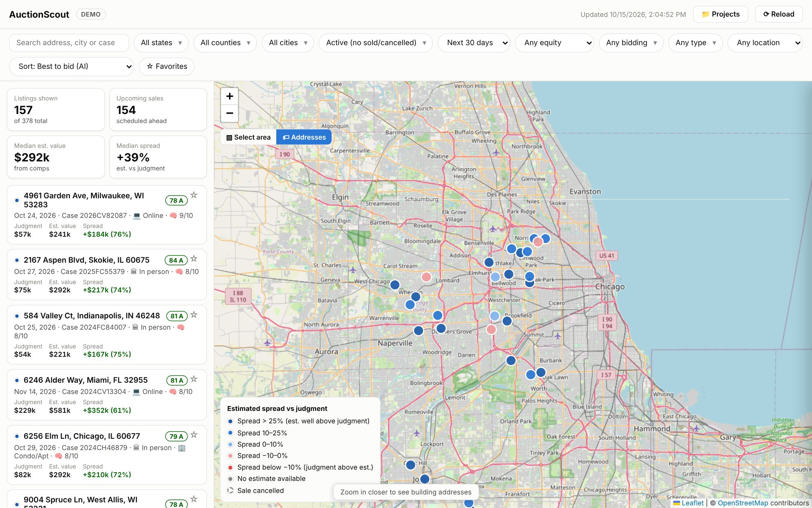Click the 78 A score badge on Garden Ave
The width and height of the screenshot is (812, 508).
coord(176,201)
